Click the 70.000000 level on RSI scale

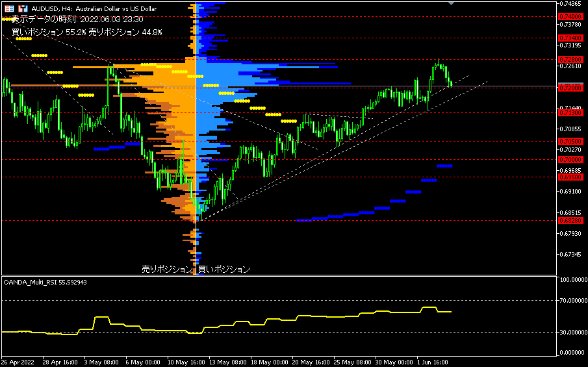(573, 301)
